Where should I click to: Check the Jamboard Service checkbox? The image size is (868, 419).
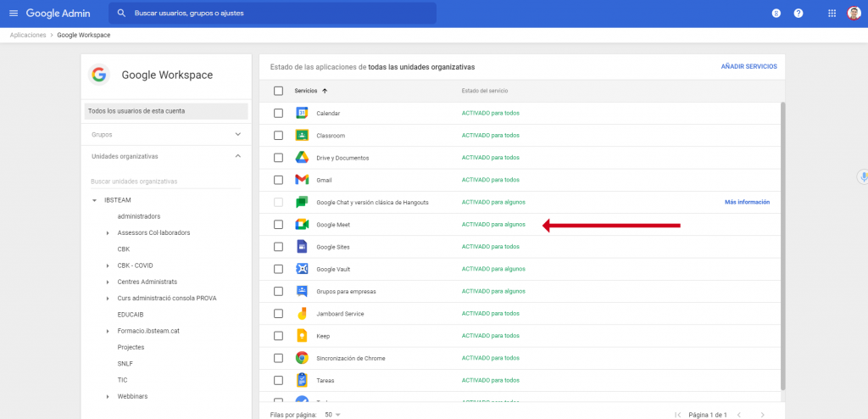coord(278,314)
